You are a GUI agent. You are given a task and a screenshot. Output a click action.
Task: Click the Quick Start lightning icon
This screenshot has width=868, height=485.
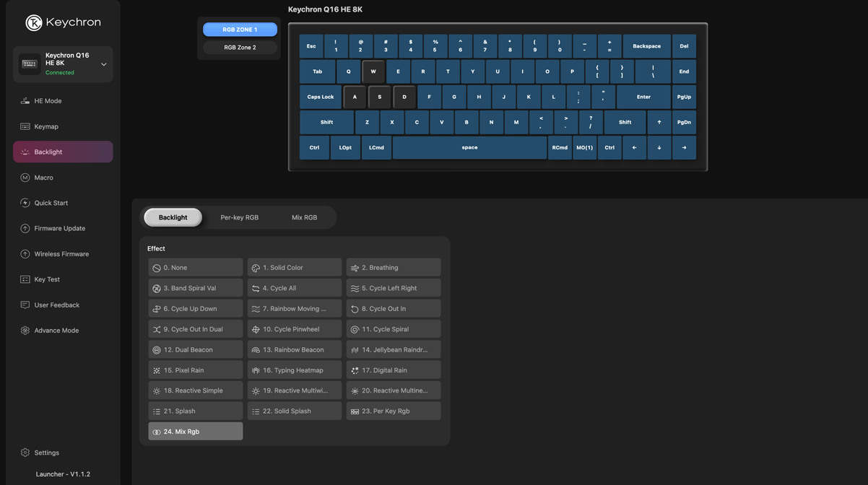[x=25, y=203]
